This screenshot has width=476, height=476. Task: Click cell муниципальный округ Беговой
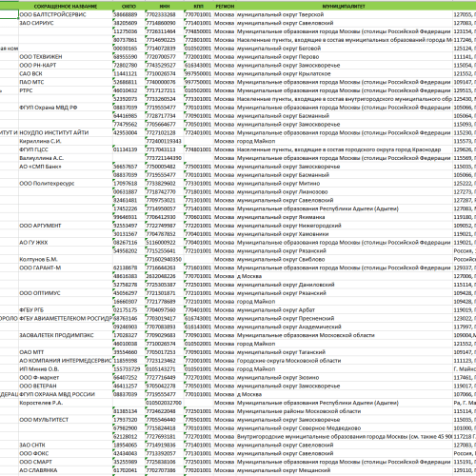click(345, 49)
